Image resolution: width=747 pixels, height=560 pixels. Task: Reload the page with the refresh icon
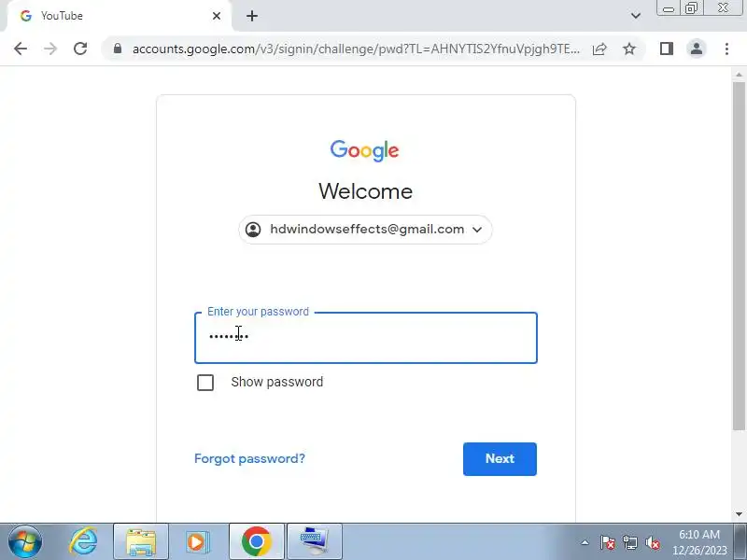80,49
